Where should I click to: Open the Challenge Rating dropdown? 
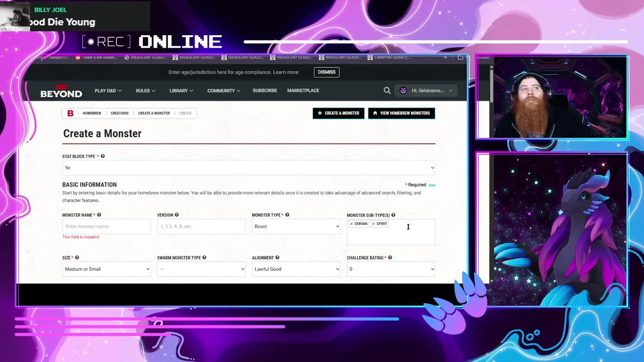click(390, 269)
